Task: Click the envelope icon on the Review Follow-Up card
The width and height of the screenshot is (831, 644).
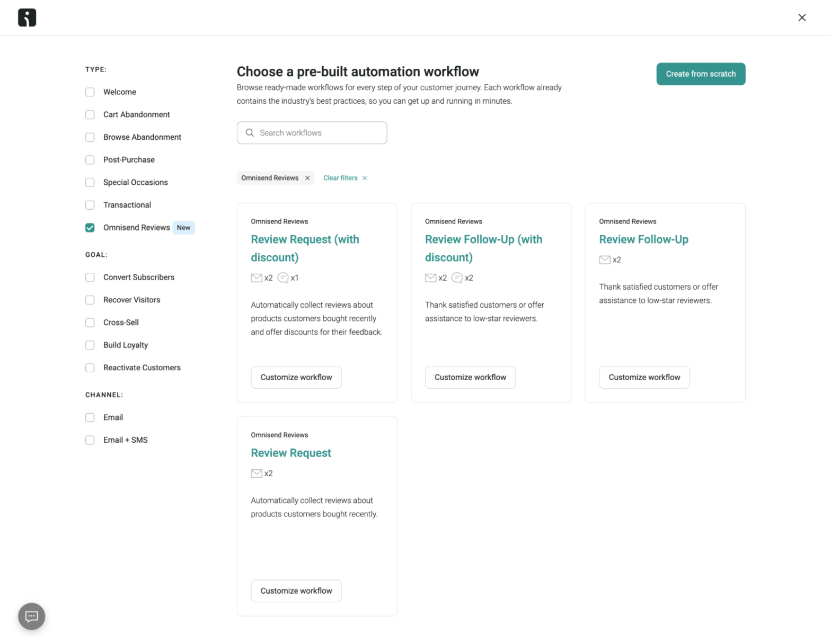Action: pos(604,260)
